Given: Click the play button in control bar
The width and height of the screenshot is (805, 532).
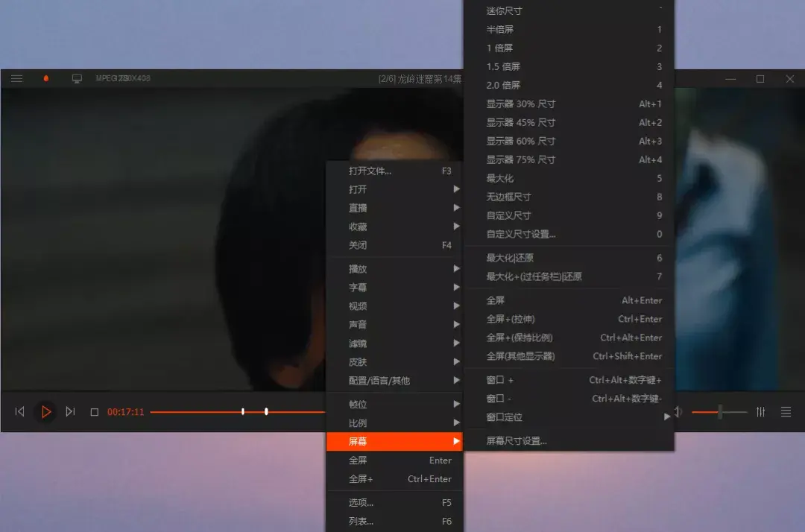Looking at the screenshot, I should point(45,411).
